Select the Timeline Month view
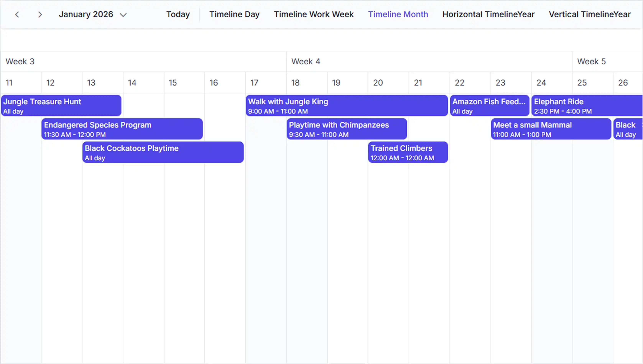The height and width of the screenshot is (364, 643). pos(398,15)
